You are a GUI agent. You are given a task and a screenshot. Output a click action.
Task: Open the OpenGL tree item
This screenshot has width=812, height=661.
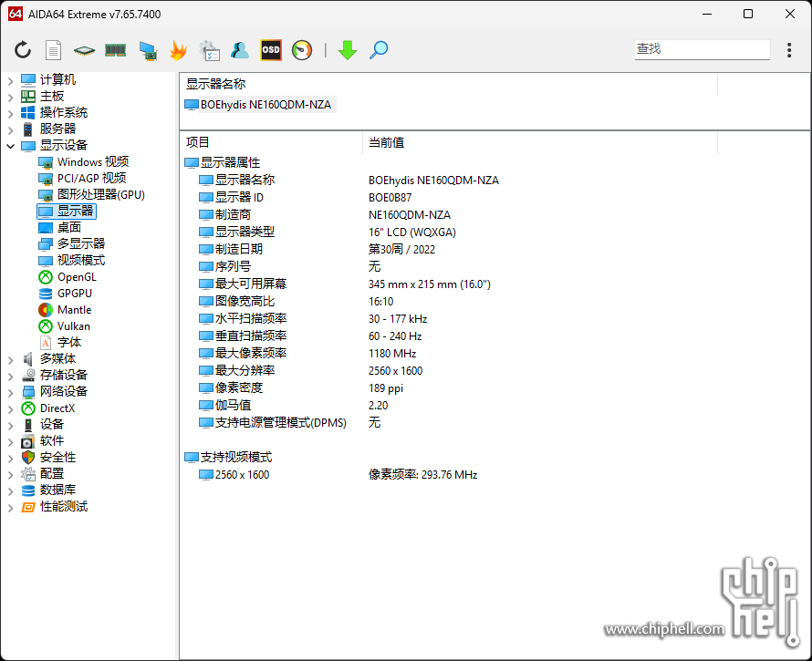pos(68,277)
